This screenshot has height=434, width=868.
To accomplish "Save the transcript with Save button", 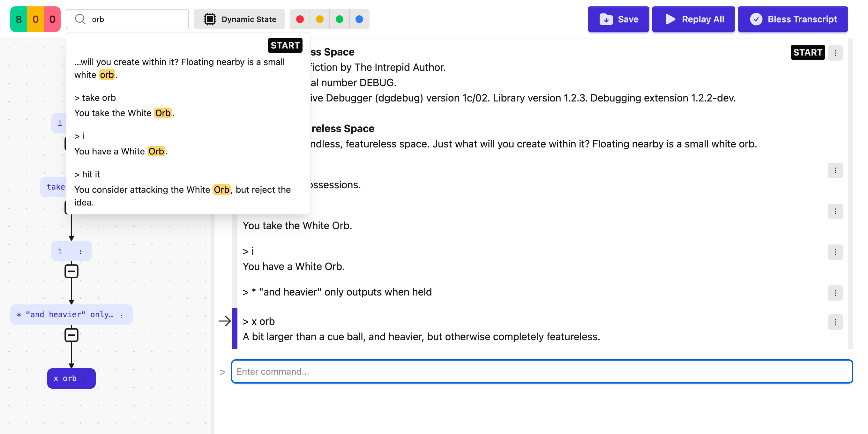I will (618, 19).
